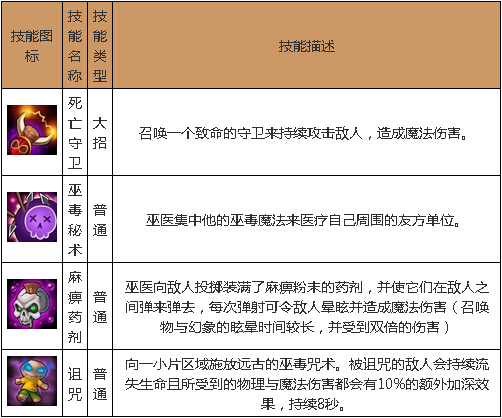Click the 麻痹药剂 skull potion icon
Image resolution: width=502 pixels, height=418 pixels.
32,304
